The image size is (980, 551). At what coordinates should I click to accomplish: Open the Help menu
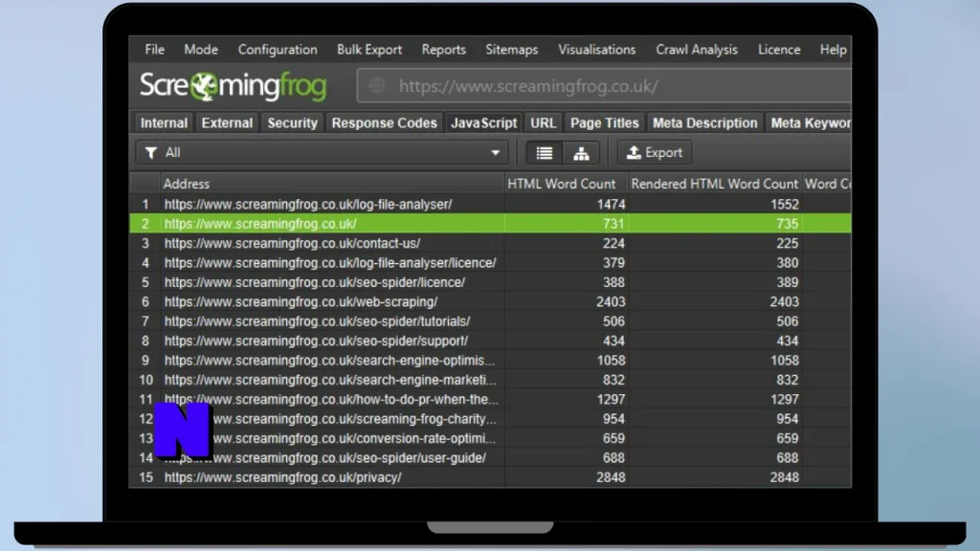834,50
